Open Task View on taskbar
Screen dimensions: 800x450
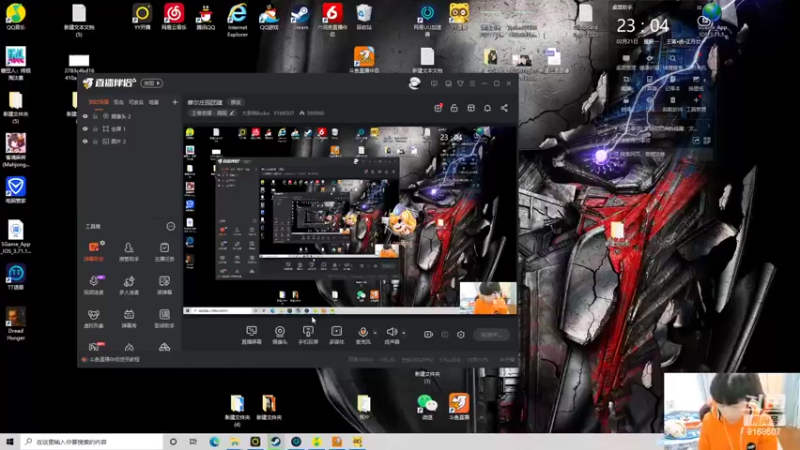pos(193,441)
